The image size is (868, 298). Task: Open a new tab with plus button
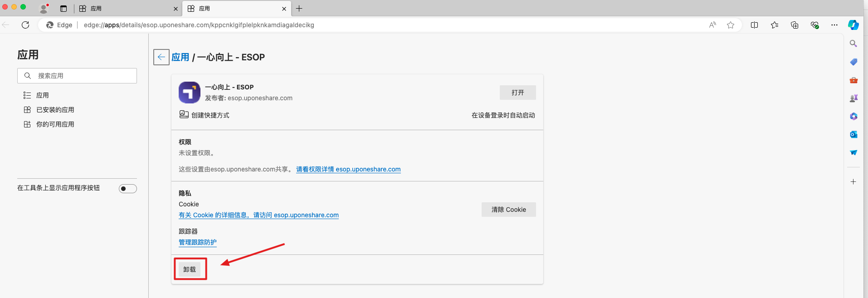pyautogui.click(x=299, y=9)
